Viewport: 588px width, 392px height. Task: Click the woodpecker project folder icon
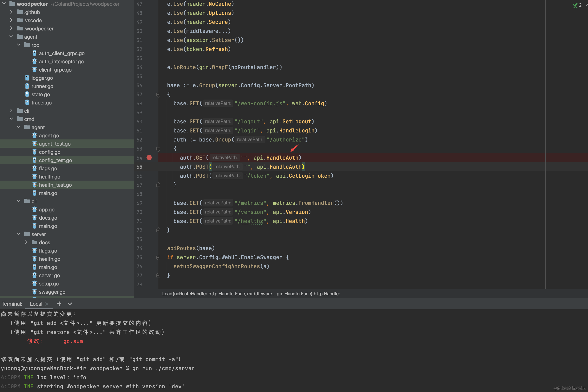[x=13, y=4]
